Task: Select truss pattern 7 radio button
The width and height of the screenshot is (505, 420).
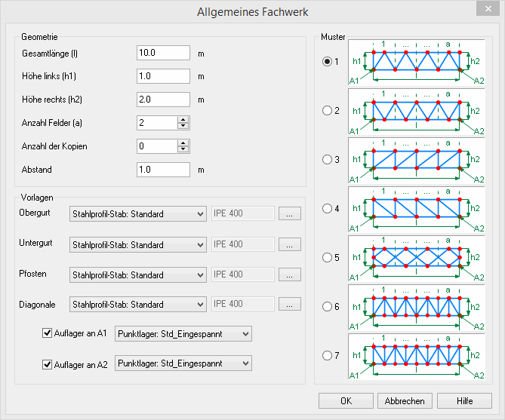Action: tap(327, 355)
